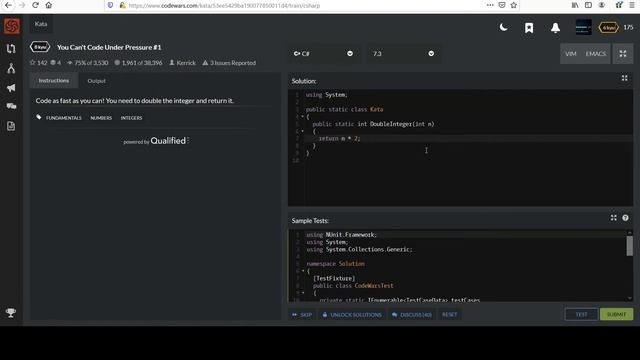This screenshot has height=360, width=640.
Task: Open the user profile avatar
Action: [x=583, y=27]
